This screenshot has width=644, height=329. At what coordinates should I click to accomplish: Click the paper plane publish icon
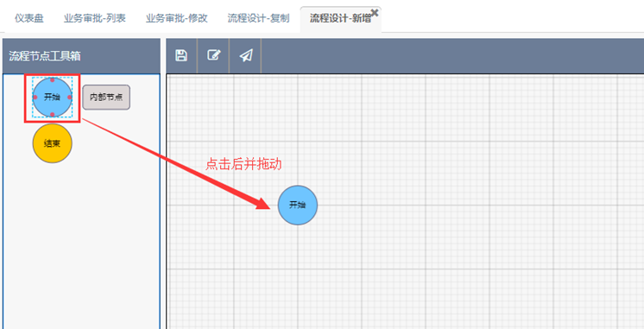246,55
